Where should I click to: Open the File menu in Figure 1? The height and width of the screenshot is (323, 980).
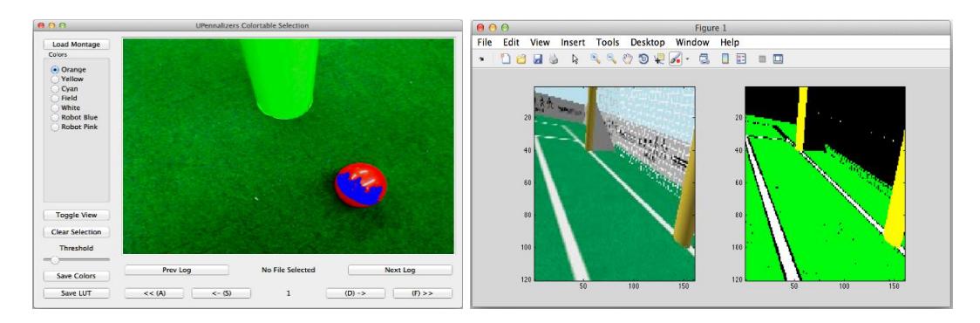[x=485, y=43]
